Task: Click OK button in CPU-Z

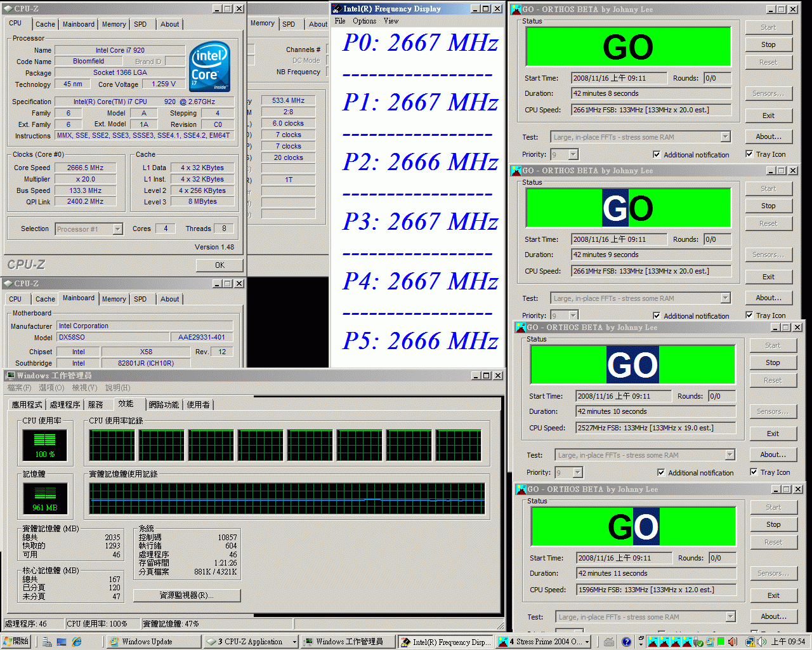Action: pos(219,265)
